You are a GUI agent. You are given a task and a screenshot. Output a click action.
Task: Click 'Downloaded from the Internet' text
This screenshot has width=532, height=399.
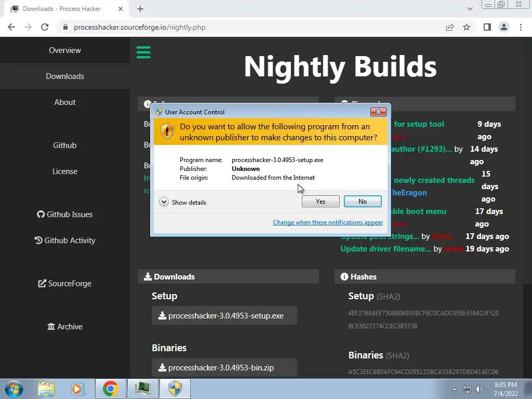(273, 178)
